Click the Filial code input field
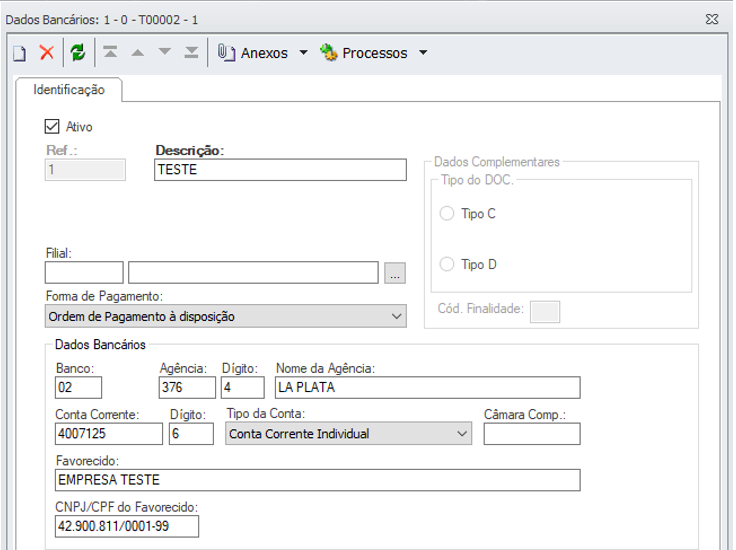This screenshot has width=736, height=550. [x=84, y=273]
